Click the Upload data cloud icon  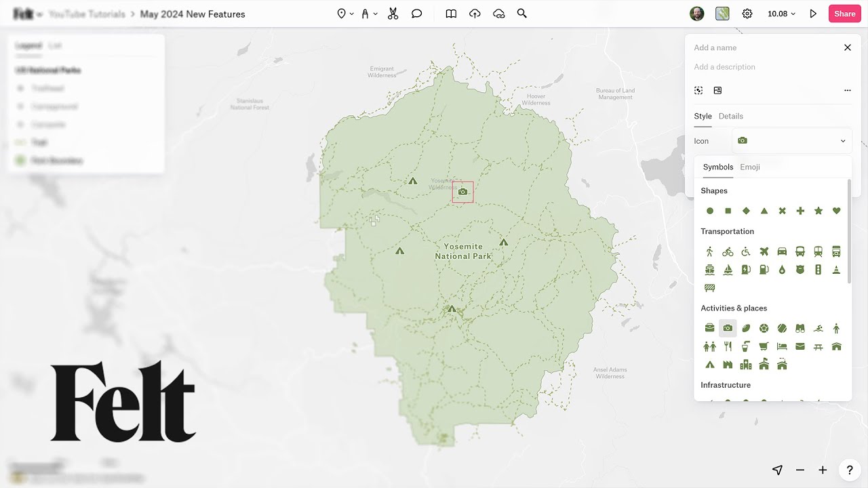pos(475,14)
